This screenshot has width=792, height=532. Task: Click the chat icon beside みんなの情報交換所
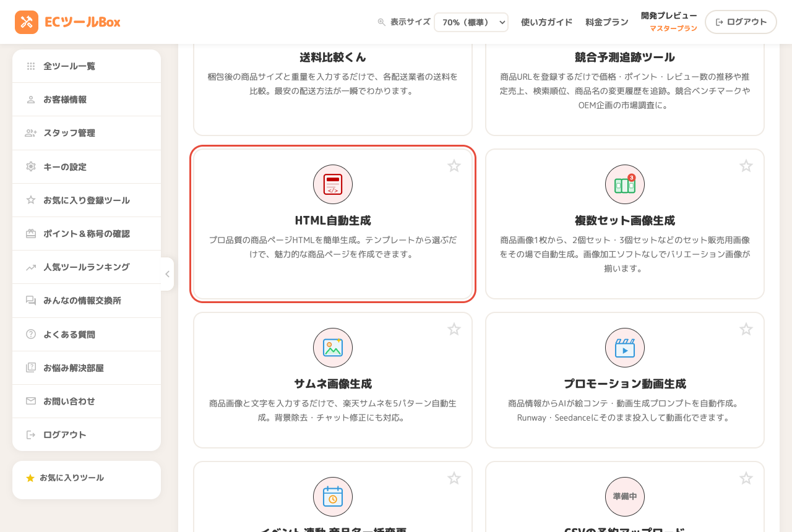pos(31,301)
